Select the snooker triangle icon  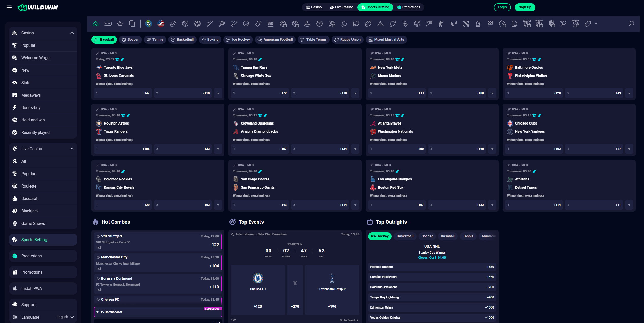tap(380, 24)
